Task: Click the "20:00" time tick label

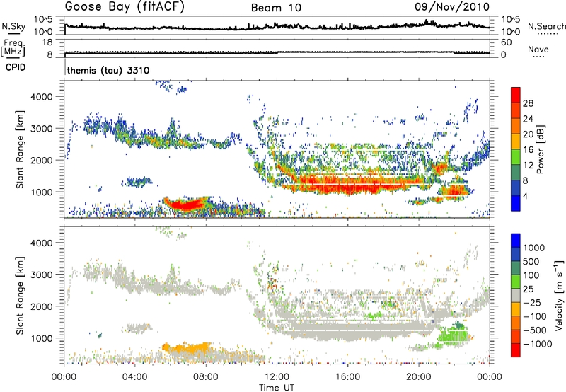Action: click(418, 377)
